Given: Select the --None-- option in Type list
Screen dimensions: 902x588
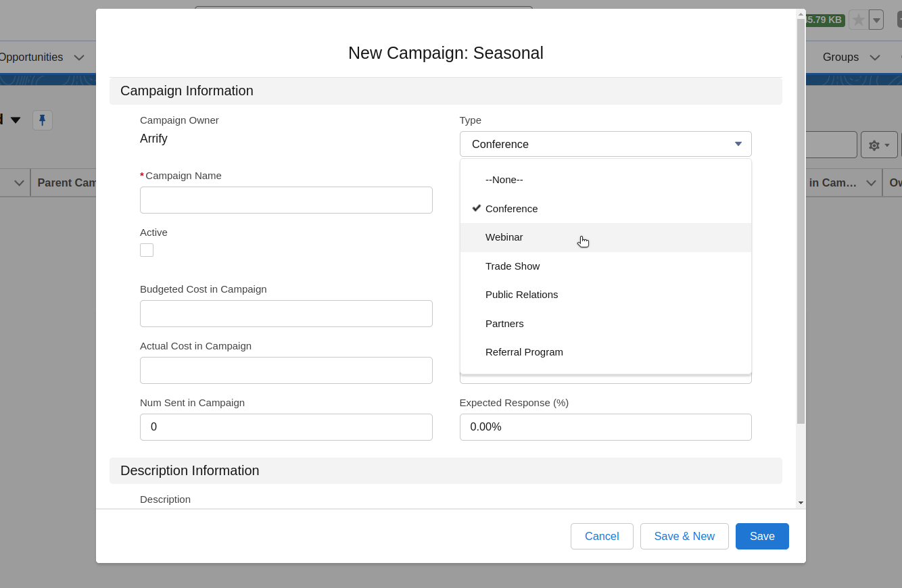Looking at the screenshot, I should [605, 180].
